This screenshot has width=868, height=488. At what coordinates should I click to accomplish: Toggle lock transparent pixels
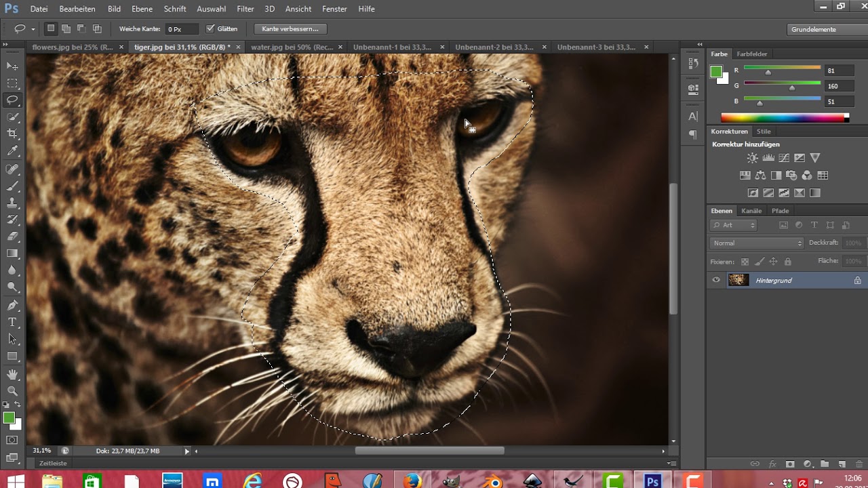coord(745,262)
